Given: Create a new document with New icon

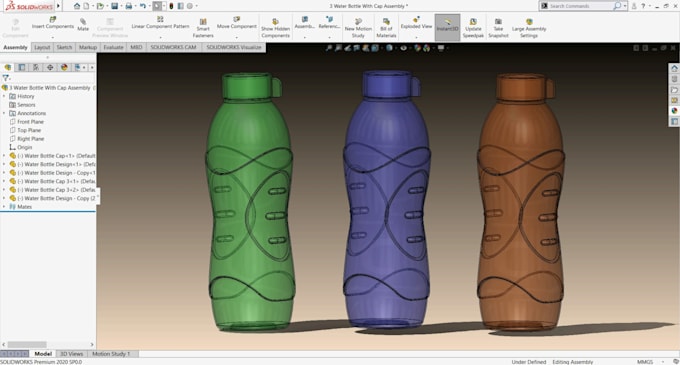Looking at the screenshot, I should tap(86, 6).
